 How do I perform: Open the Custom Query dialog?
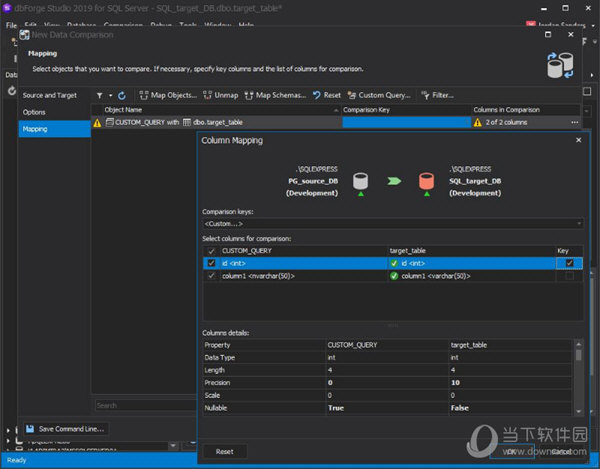pyautogui.click(x=379, y=95)
